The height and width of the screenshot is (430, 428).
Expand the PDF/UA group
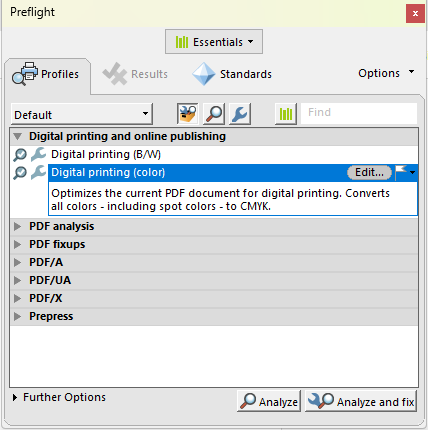17,281
